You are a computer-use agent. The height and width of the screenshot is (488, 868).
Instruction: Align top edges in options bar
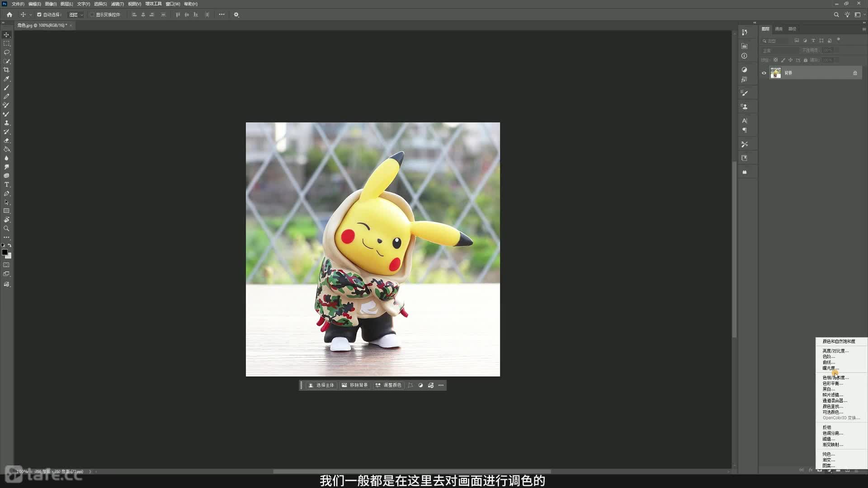(178, 14)
